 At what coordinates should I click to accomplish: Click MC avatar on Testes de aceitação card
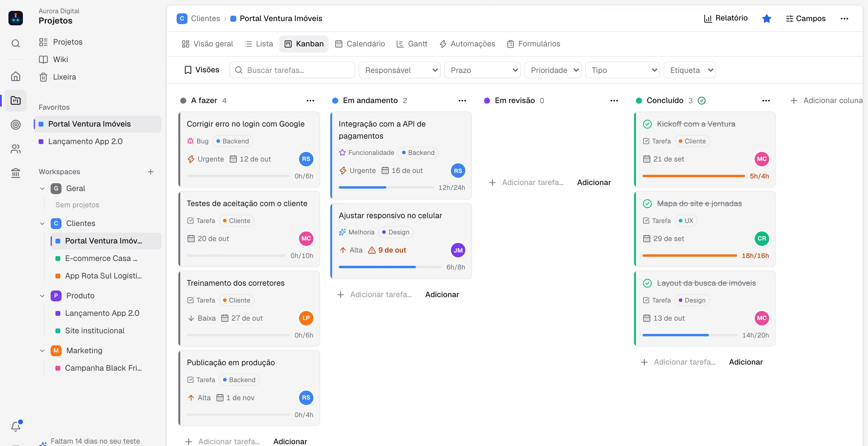point(306,238)
